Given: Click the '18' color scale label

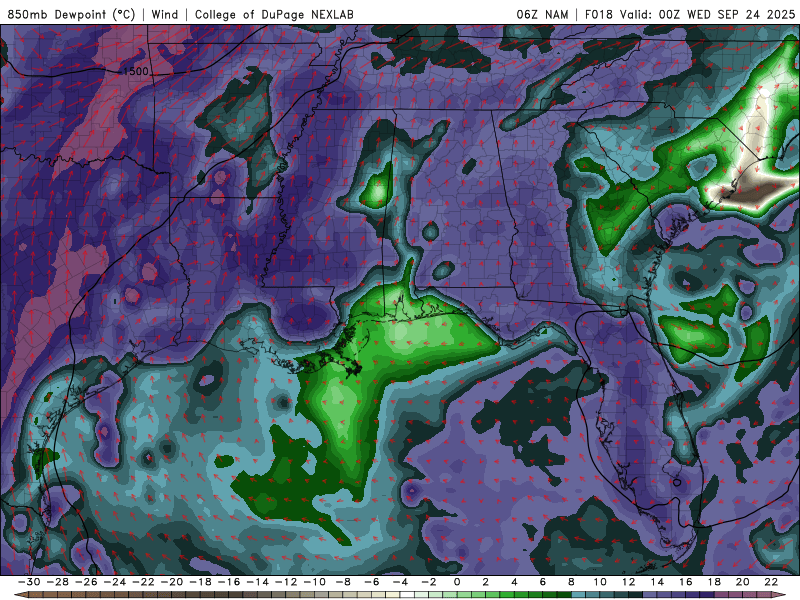Looking at the screenshot, I should tap(714, 582).
